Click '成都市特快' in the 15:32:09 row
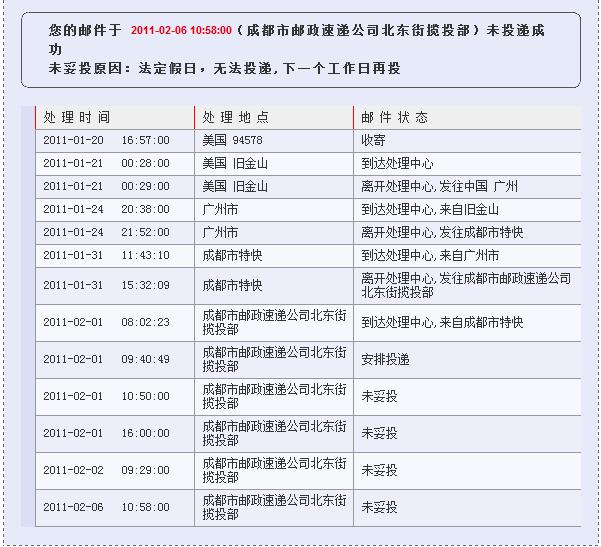 click(x=232, y=286)
